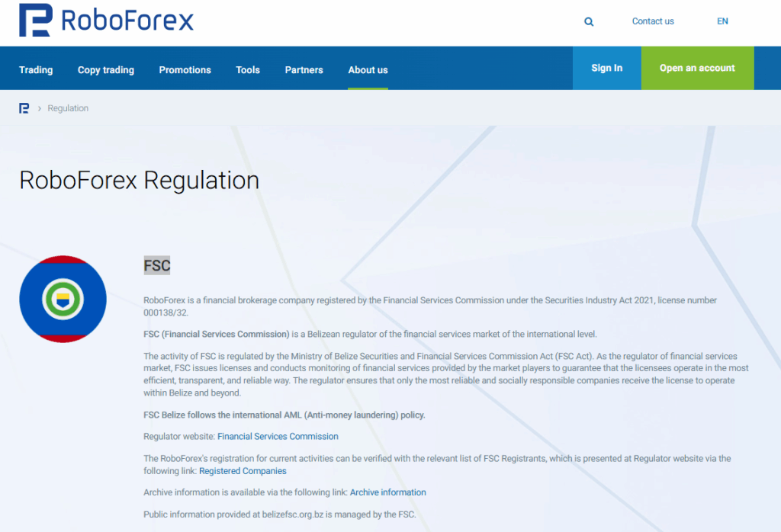The height and width of the screenshot is (532, 781).
Task: Select the About us tab
Action: point(368,69)
